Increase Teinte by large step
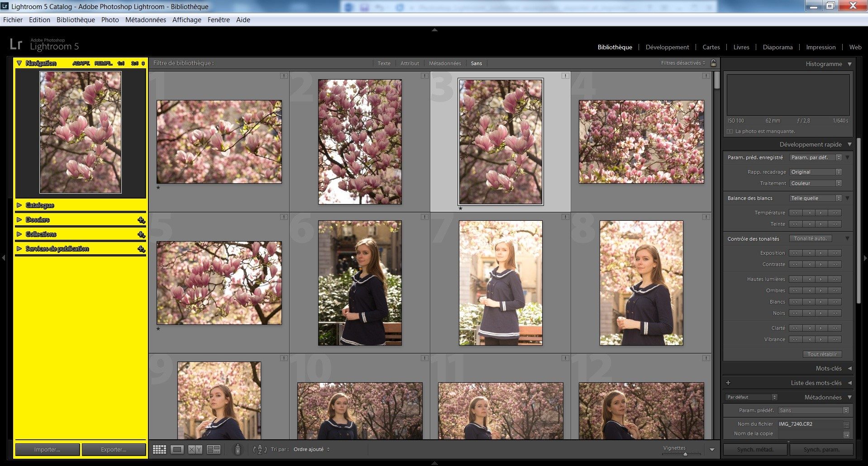 [x=835, y=224]
